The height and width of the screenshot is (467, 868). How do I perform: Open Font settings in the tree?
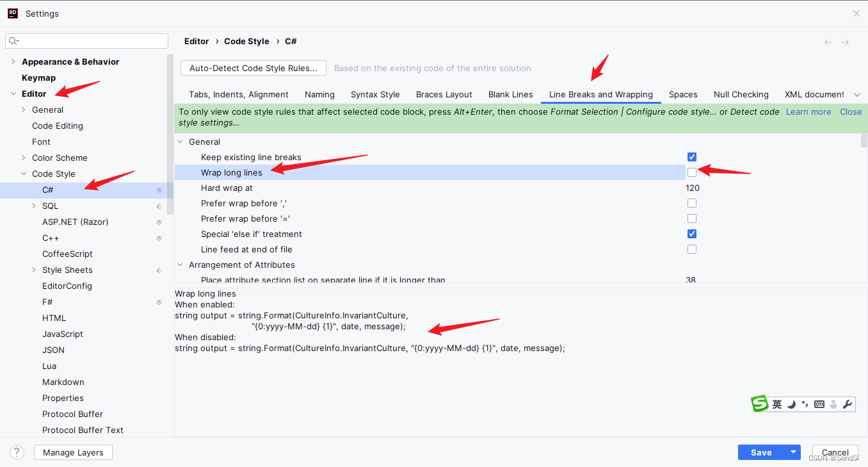point(41,142)
